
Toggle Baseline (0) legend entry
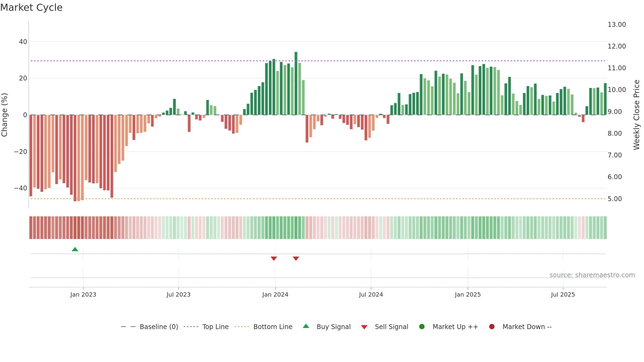(149, 327)
